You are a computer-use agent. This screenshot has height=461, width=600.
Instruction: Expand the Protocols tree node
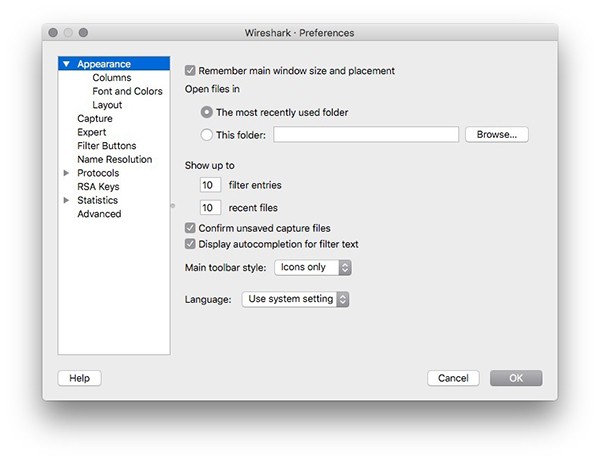tap(66, 173)
